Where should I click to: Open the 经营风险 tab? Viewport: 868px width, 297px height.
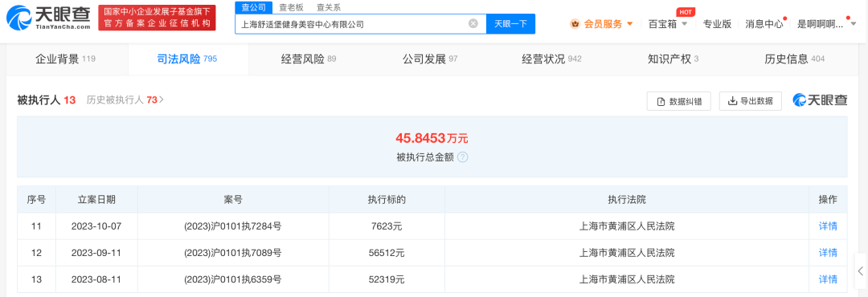click(x=309, y=59)
